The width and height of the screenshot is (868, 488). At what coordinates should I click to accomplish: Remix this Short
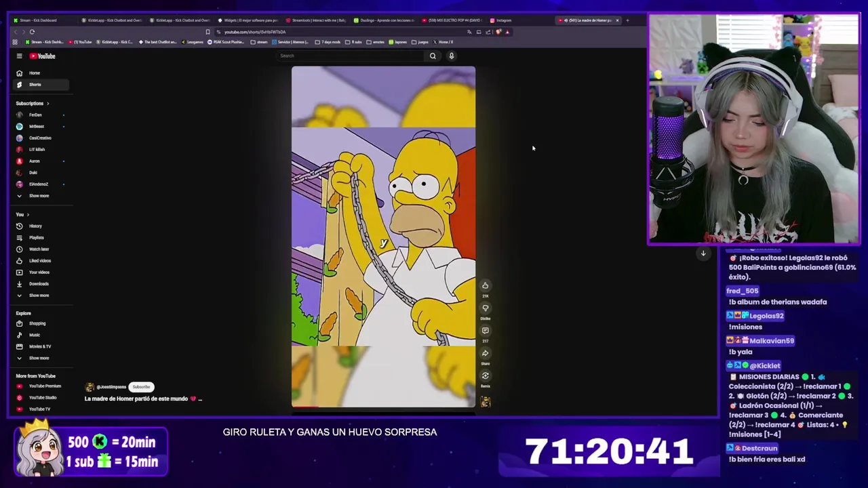(x=485, y=375)
